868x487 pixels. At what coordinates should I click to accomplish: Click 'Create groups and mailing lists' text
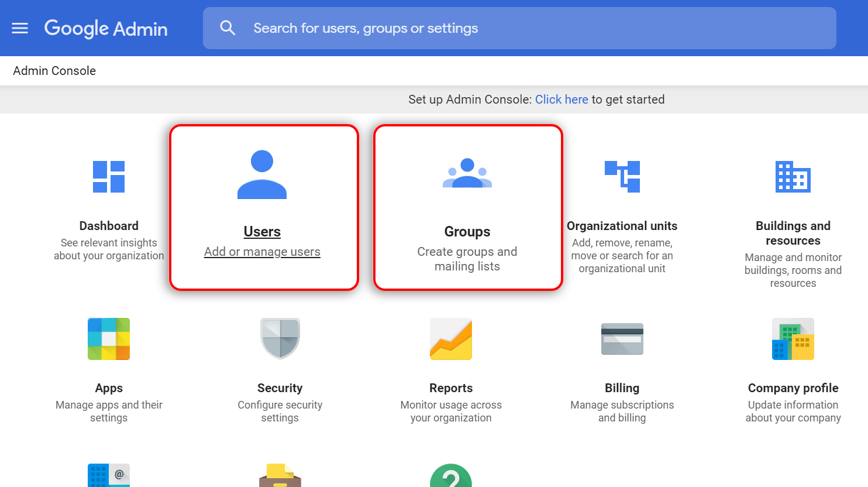467,259
